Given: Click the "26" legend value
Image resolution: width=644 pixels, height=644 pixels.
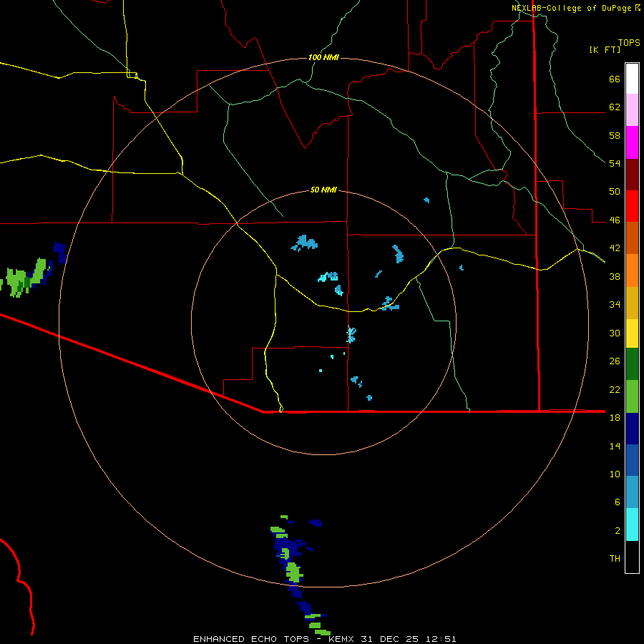Looking at the screenshot, I should click(x=615, y=361).
